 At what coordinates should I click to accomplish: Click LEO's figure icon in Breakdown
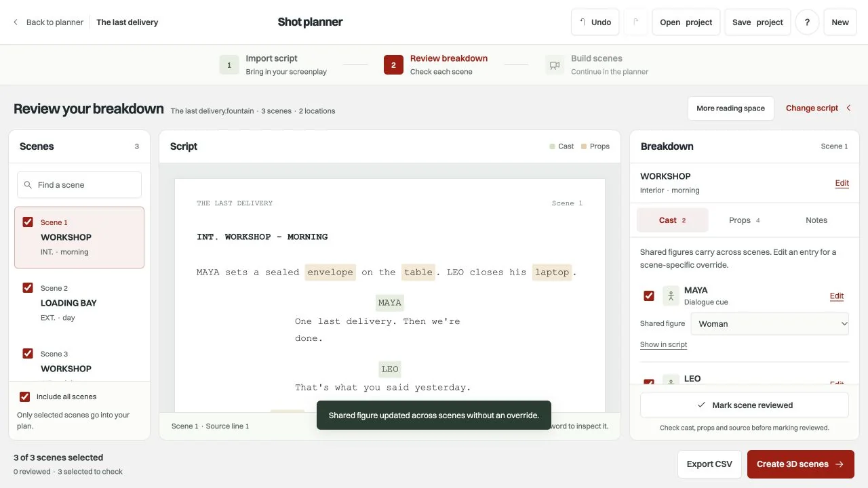(671, 380)
